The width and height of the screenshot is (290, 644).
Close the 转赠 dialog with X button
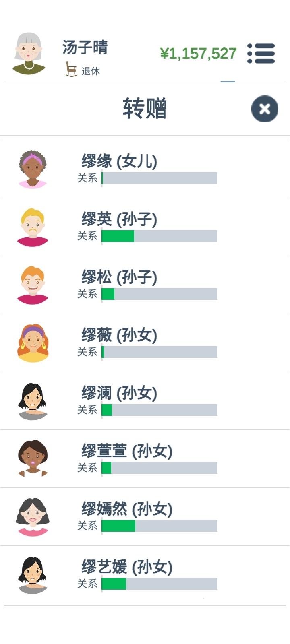click(x=265, y=109)
